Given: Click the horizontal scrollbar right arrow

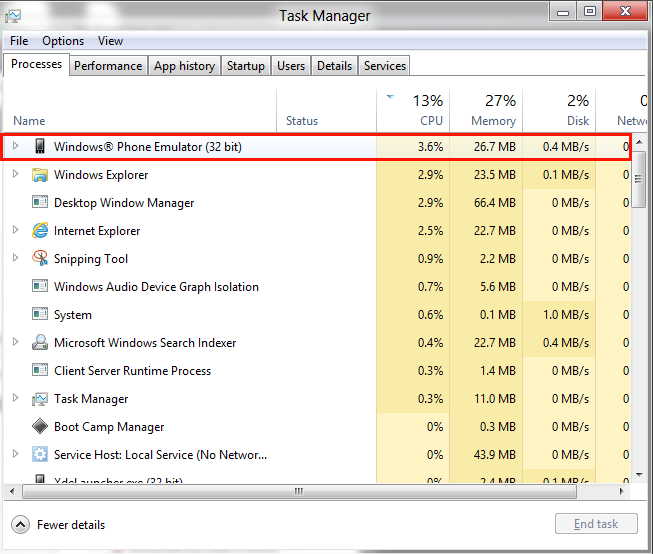Looking at the screenshot, I should [622, 492].
